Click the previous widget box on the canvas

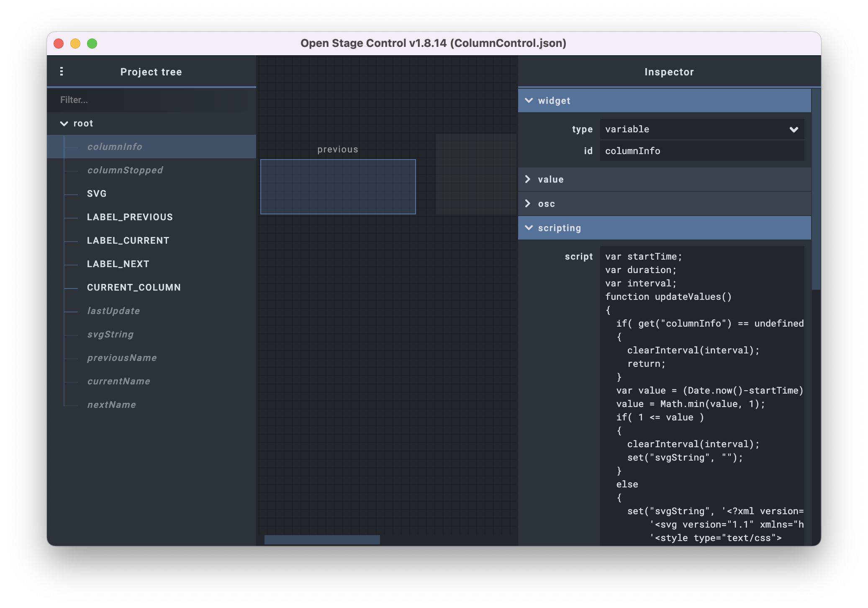click(x=338, y=187)
